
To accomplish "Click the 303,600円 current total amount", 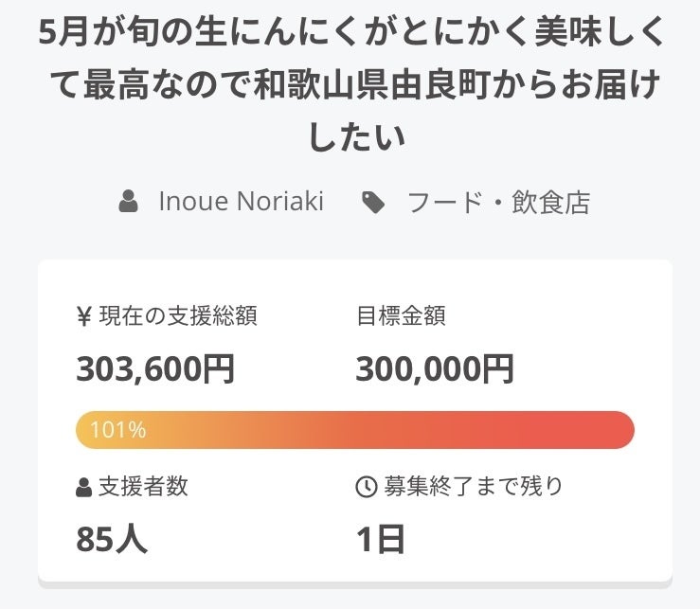I will [155, 368].
